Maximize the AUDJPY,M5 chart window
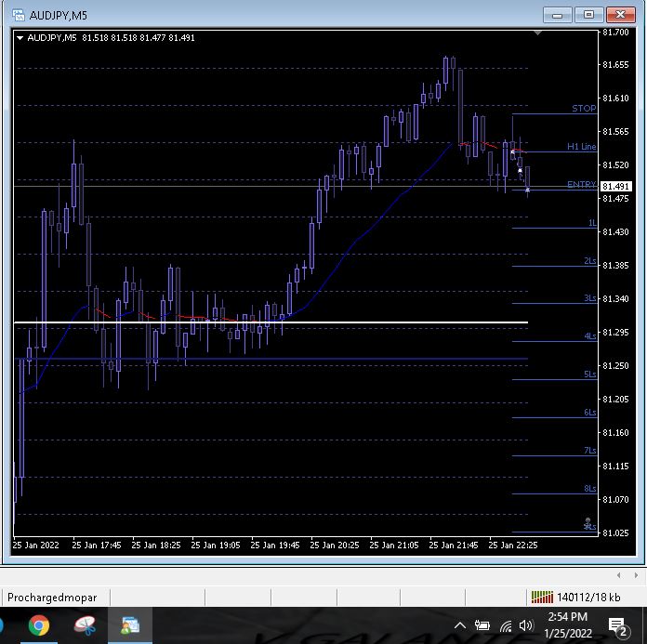This screenshot has width=647, height=644. pyautogui.click(x=588, y=15)
